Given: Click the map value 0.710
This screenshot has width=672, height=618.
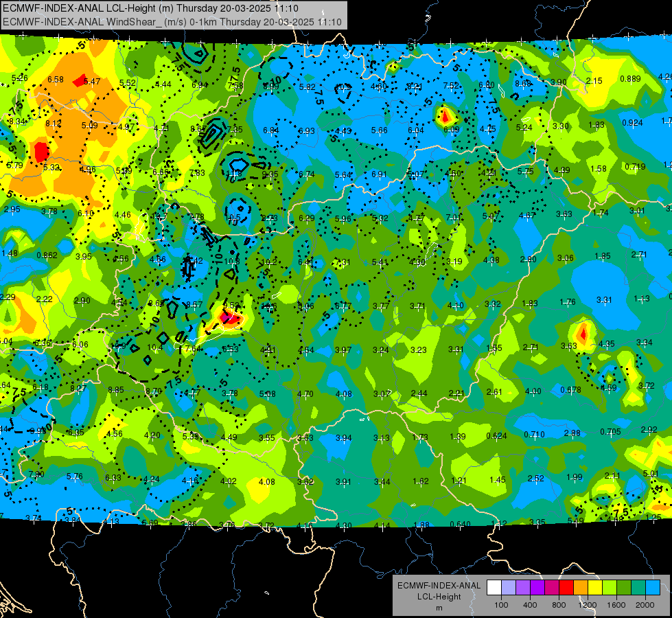Looking at the screenshot, I should pos(534,435).
